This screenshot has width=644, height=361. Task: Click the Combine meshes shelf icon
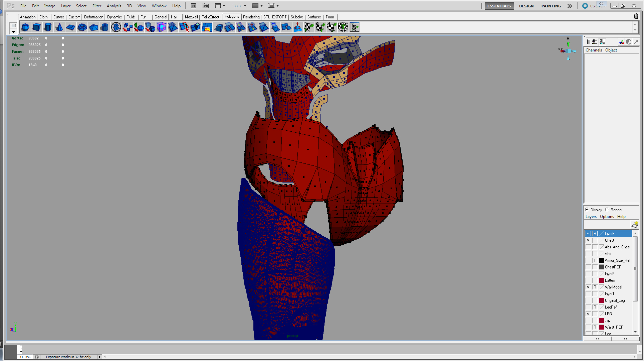click(127, 27)
